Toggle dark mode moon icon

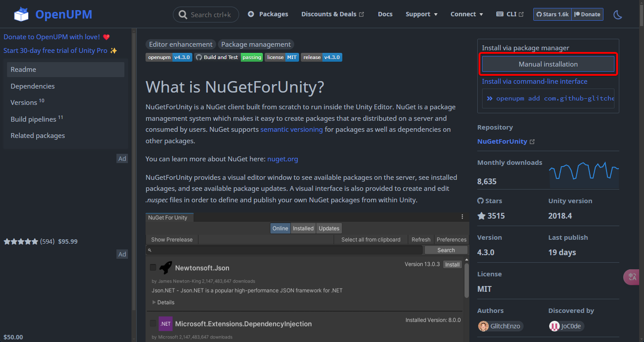[x=618, y=15]
